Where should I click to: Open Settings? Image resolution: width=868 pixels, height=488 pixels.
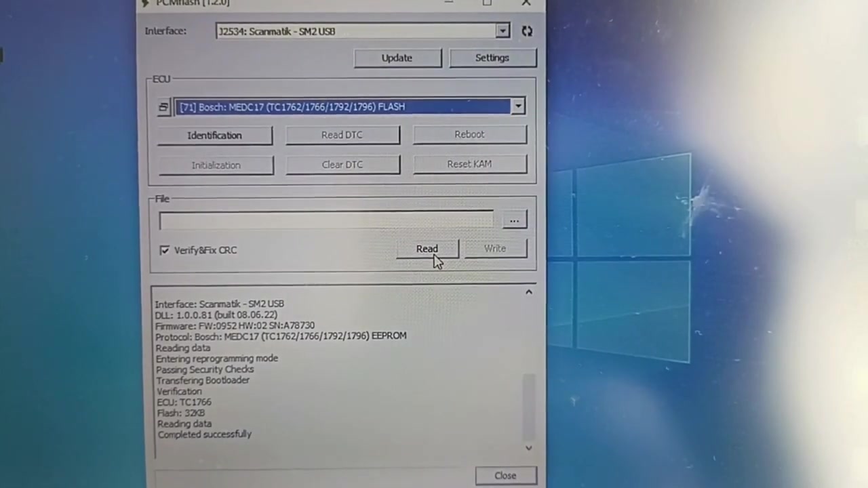[x=492, y=58]
